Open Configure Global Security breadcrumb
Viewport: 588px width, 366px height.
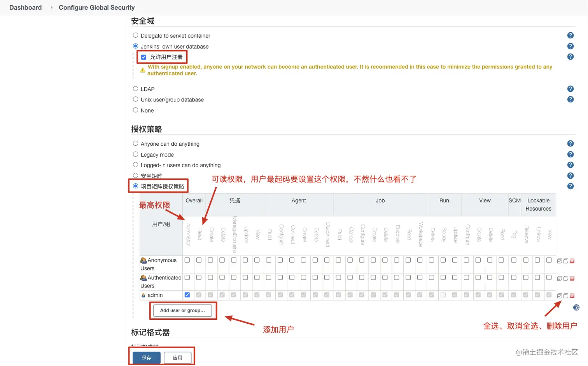[x=96, y=7]
